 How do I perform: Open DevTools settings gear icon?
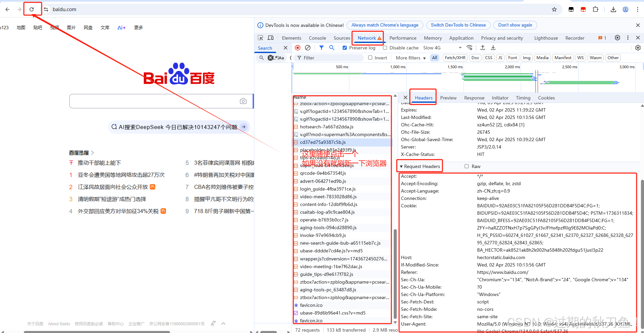click(617, 38)
